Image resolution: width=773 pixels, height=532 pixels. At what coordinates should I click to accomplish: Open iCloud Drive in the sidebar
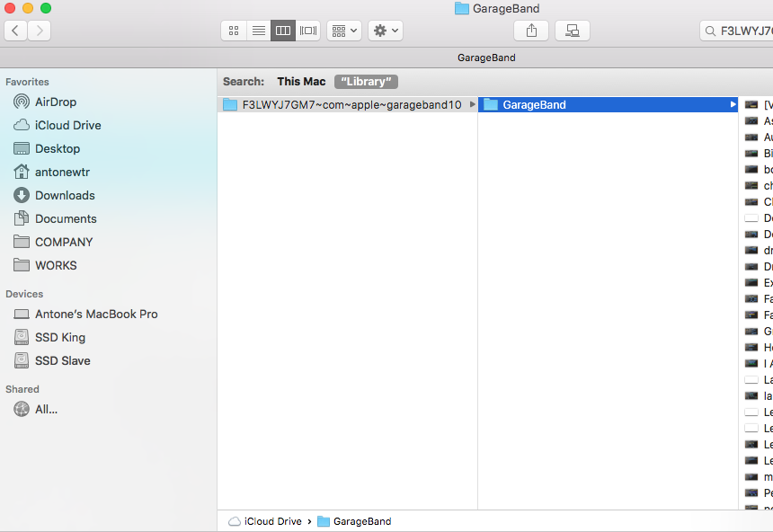[x=58, y=125]
